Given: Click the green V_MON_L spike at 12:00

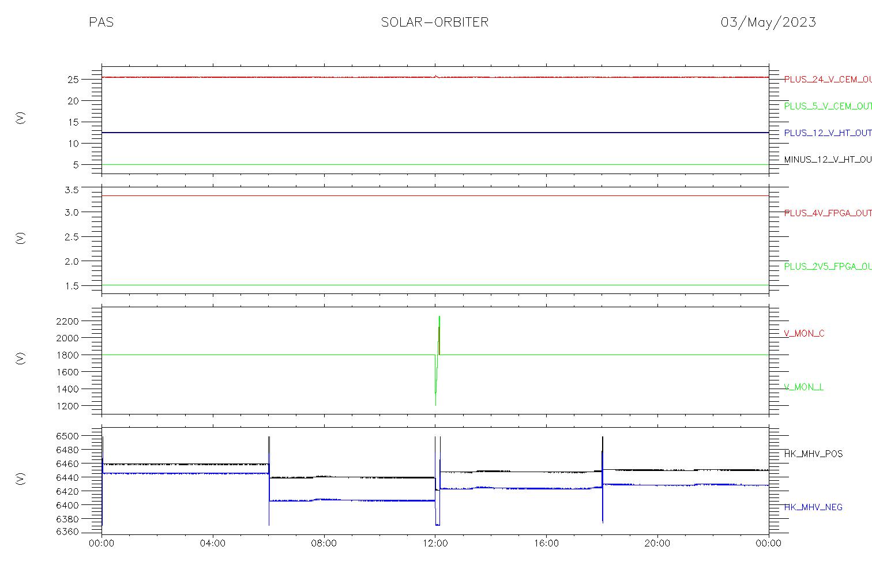Looking at the screenshot, I should [x=437, y=360].
